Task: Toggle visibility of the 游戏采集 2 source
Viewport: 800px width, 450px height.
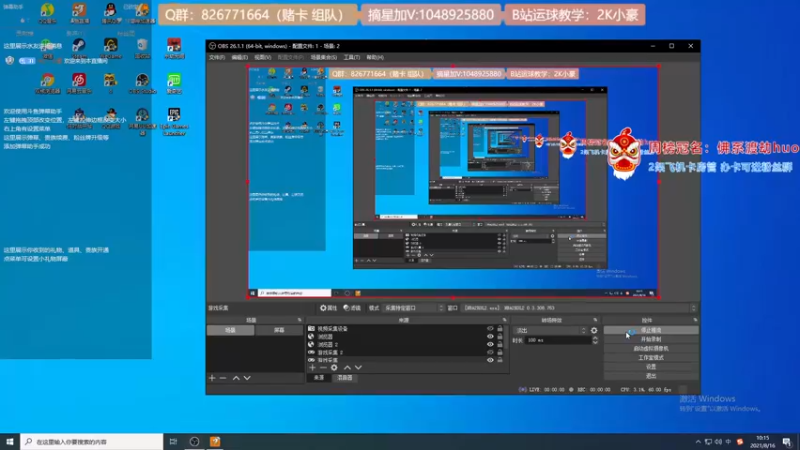Action: point(490,352)
